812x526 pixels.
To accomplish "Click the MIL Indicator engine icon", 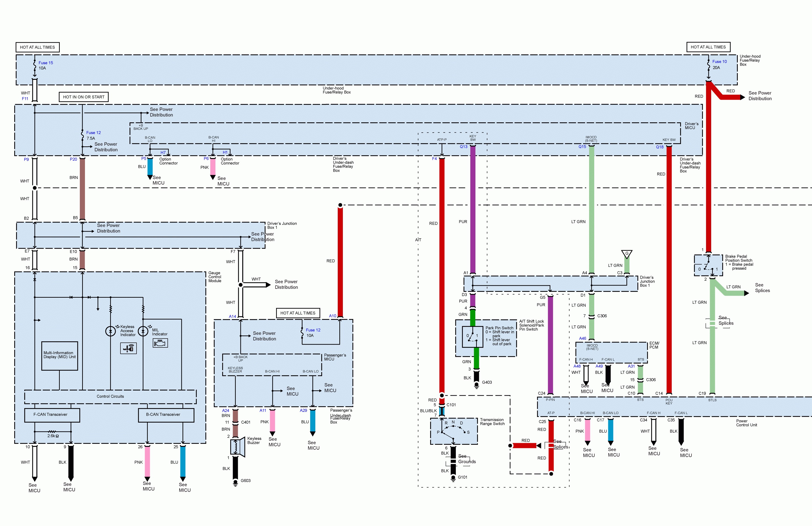I will click(x=160, y=343).
